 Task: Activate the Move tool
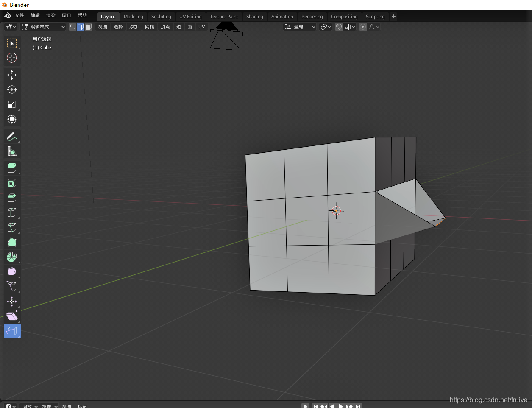[x=12, y=75]
